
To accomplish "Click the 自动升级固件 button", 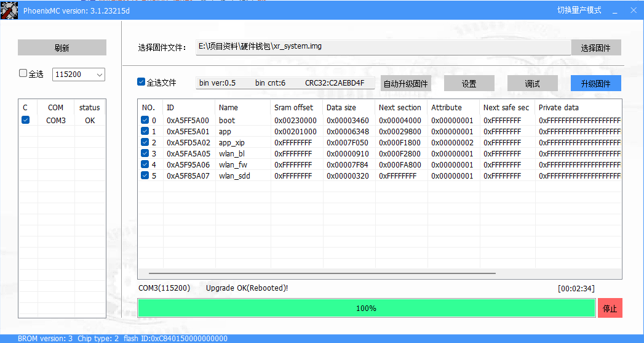I will (x=405, y=83).
